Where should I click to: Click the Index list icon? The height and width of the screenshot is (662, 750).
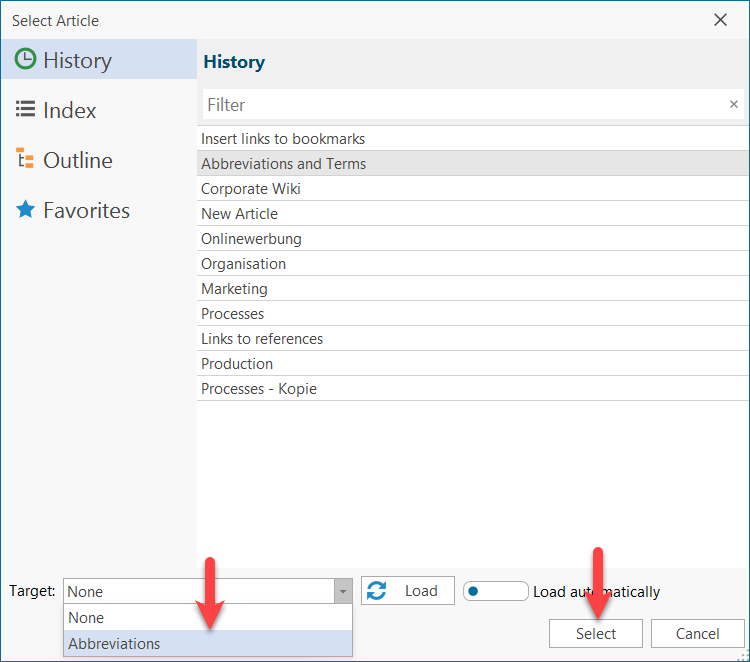coord(25,110)
